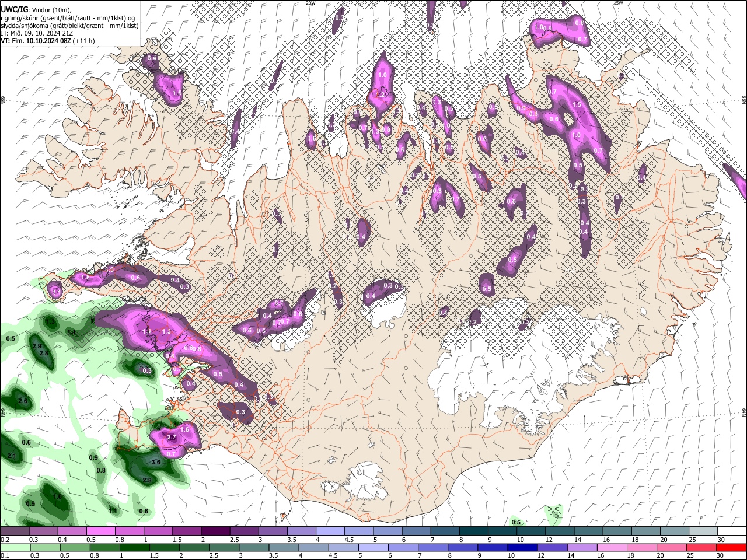Click the white 30 mm swatch in the snow scale

(x=732, y=531)
